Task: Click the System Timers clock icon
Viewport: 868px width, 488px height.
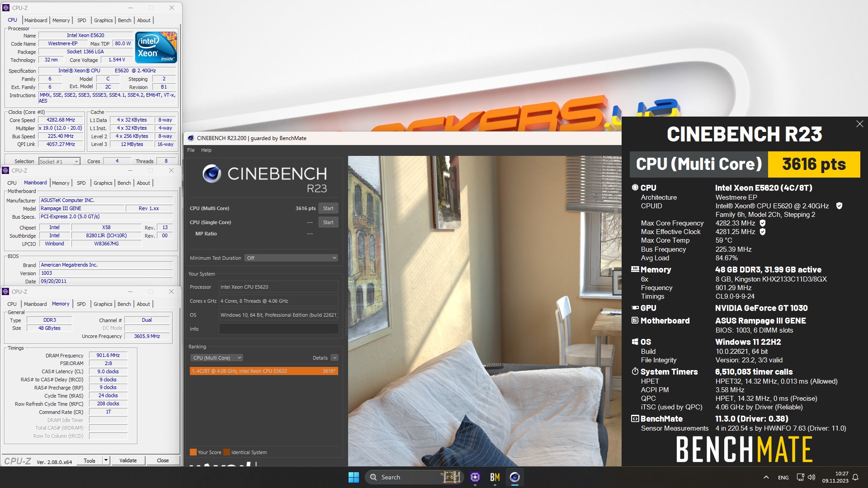Action: [635, 371]
